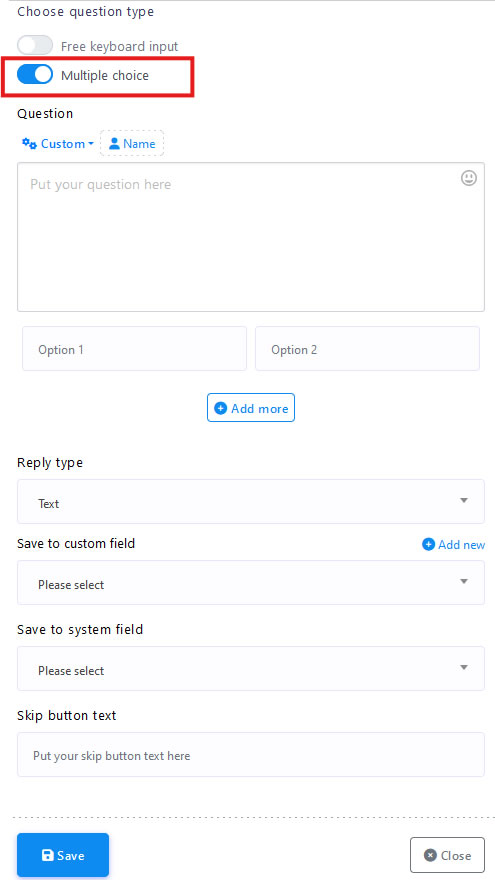Click the Save button
The width and height of the screenshot is (495, 880).
[x=63, y=855]
